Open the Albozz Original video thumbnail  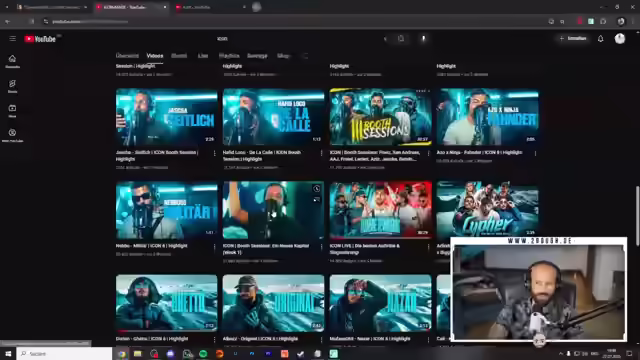273,303
